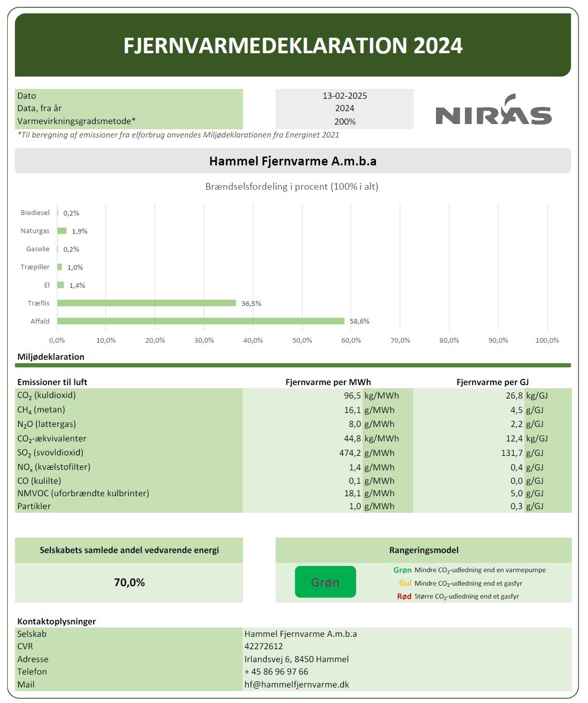Click the '50,0%' x-axis tick label
Screen dimensions: 588x703
pos(302,340)
